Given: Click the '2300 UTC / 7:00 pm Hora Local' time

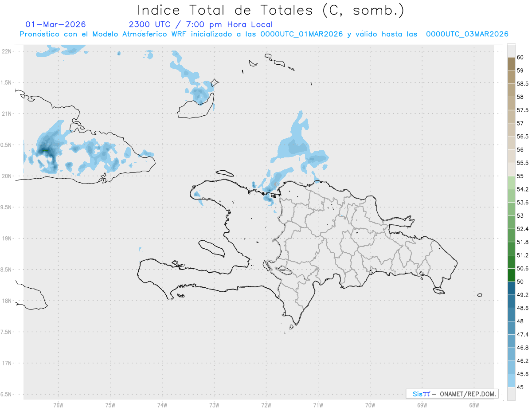Looking at the screenshot, I should pos(201,25).
